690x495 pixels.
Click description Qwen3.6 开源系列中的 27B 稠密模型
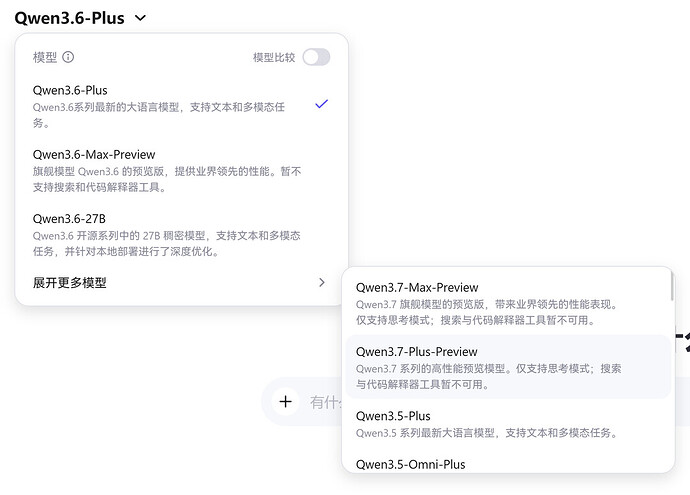166,243
